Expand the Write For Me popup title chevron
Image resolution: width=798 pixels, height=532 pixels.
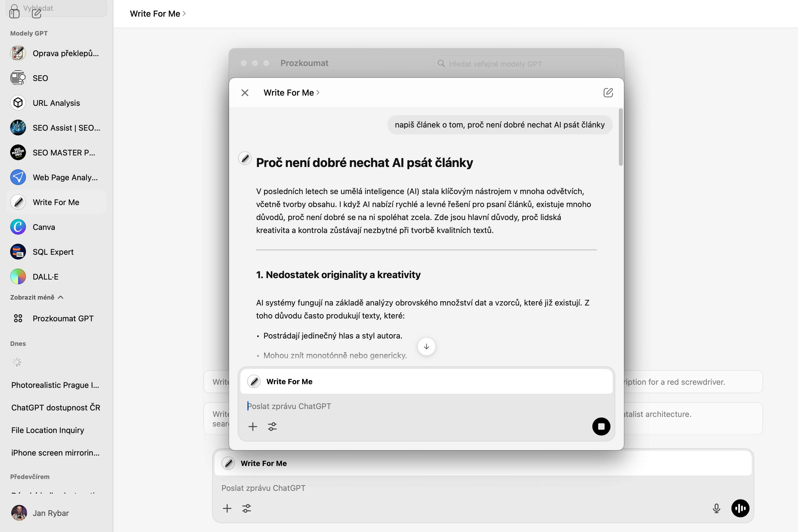[x=318, y=93]
